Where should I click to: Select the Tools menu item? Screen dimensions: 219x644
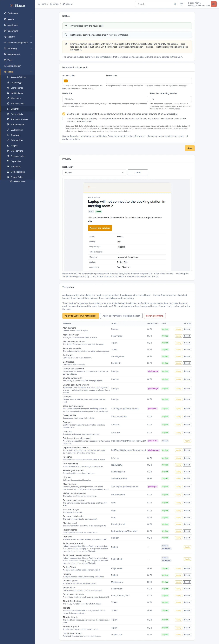point(18,60)
